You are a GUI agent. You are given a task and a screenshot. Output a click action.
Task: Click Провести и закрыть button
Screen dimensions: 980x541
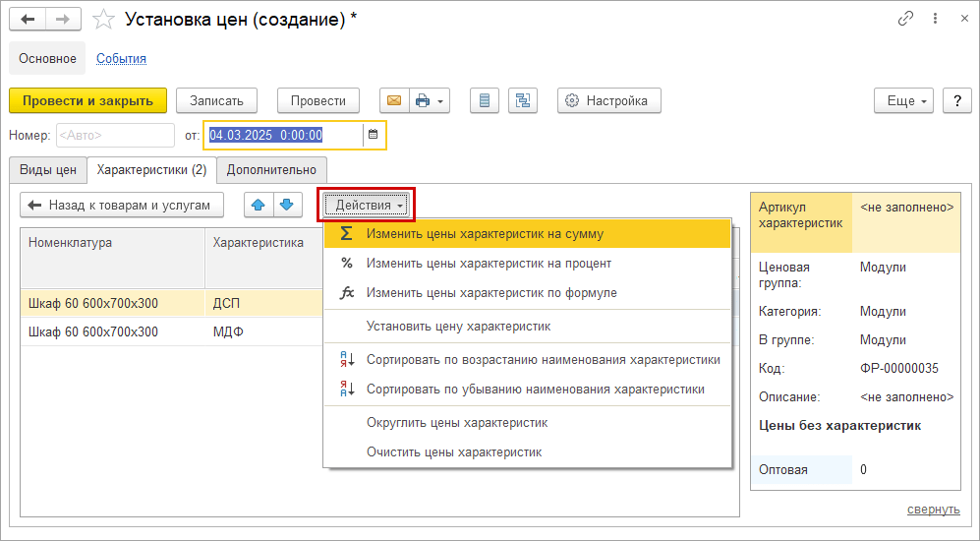88,100
